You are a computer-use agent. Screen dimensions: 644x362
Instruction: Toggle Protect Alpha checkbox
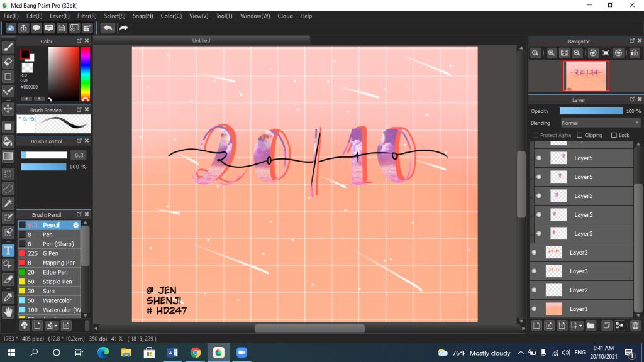[x=535, y=135]
